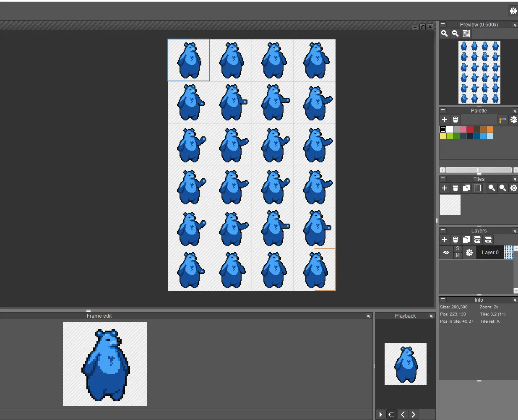The width and height of the screenshot is (518, 420).
Task: Collapse the Tiles panel
Action: point(443,179)
